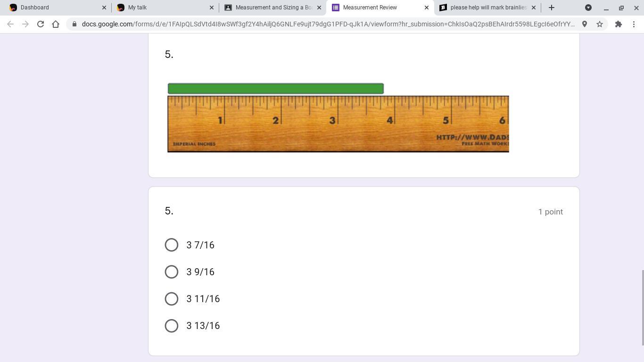Switch to the Dashboard tab

pyautogui.click(x=58, y=8)
